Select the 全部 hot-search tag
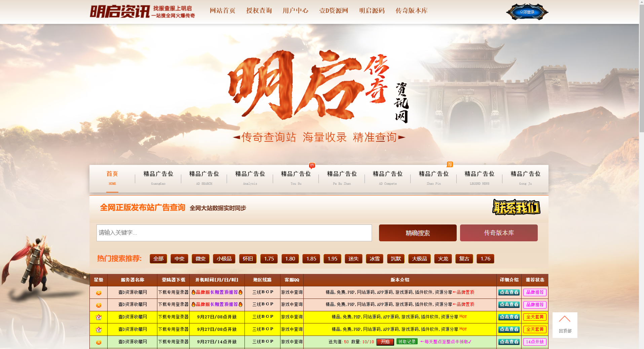The width and height of the screenshot is (644, 349). 158,259
